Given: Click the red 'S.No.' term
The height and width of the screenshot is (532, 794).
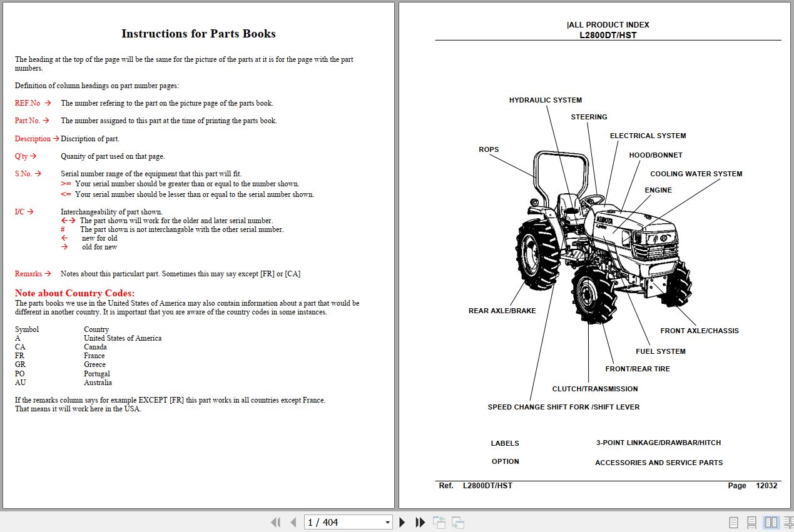Looking at the screenshot, I should (23, 174).
